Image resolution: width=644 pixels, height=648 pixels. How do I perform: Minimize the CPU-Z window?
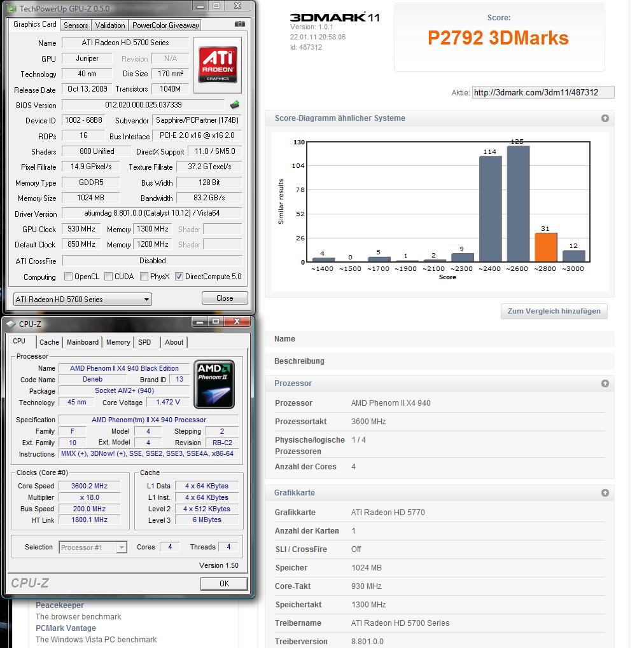coord(200,322)
